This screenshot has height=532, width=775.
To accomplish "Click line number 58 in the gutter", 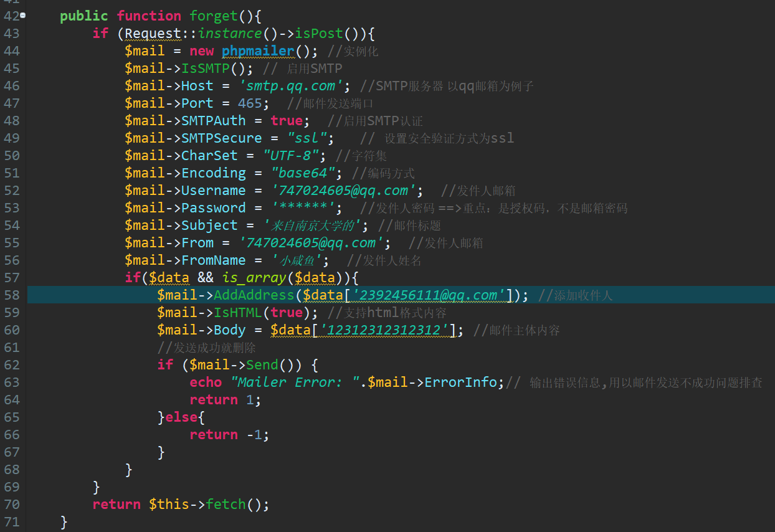I will [12, 295].
